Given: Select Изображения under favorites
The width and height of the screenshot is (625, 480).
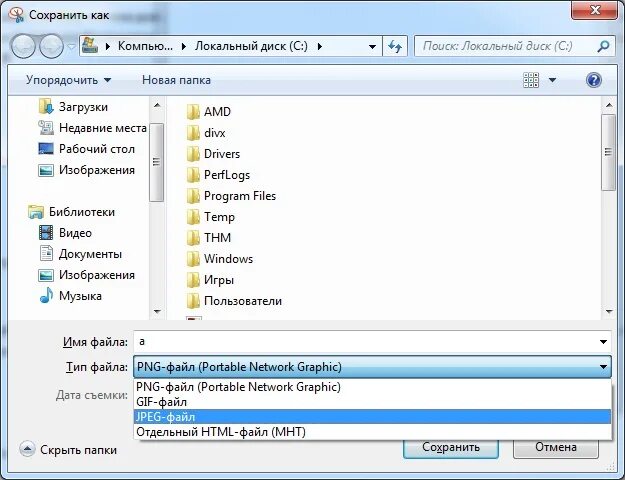Looking at the screenshot, I should (97, 170).
